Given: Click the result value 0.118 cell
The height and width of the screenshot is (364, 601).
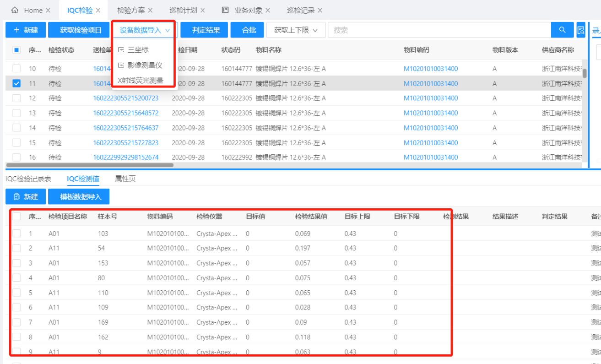Looking at the screenshot, I should [303, 337].
